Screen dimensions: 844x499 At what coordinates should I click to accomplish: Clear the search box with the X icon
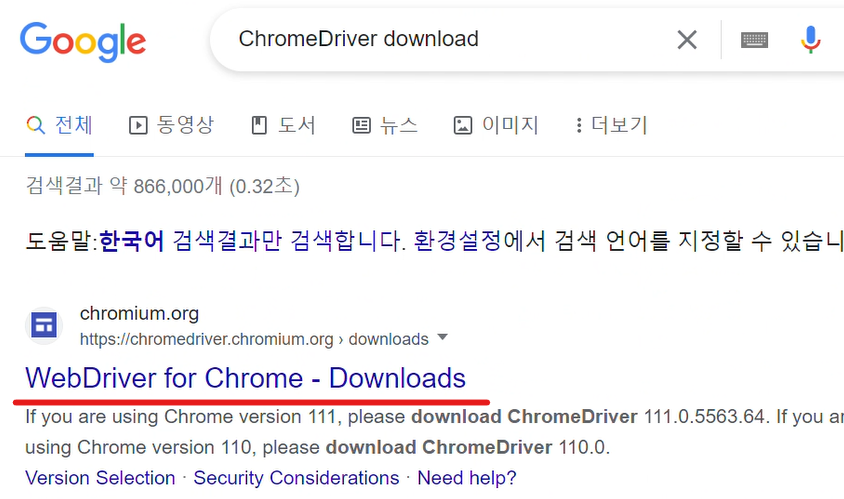[x=687, y=39]
